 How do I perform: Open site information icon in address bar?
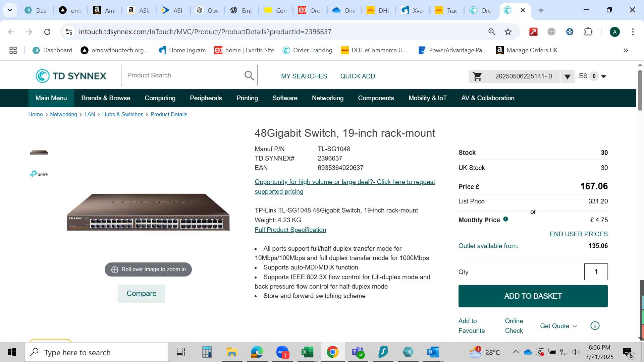[69, 32]
